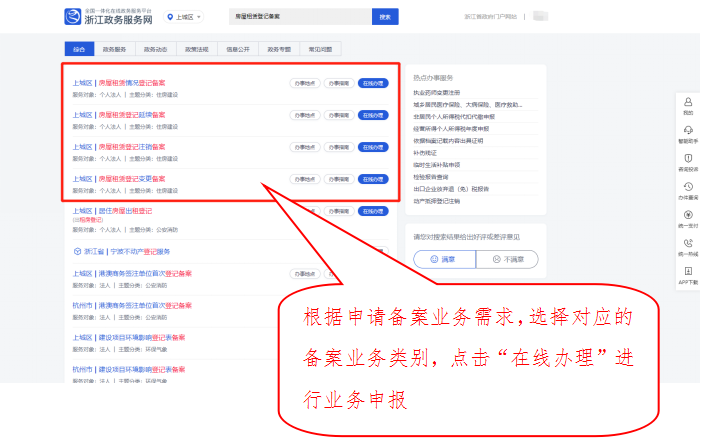The height and width of the screenshot is (438, 701).
Task: Open 杭州市 | 建设项目环境影响登记表备案
Action: (129, 370)
